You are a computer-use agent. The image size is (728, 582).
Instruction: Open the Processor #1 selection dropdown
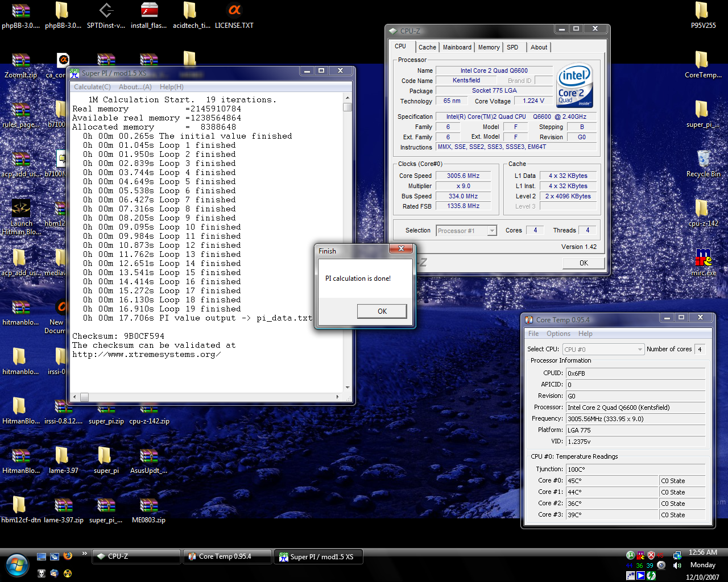pyautogui.click(x=492, y=231)
